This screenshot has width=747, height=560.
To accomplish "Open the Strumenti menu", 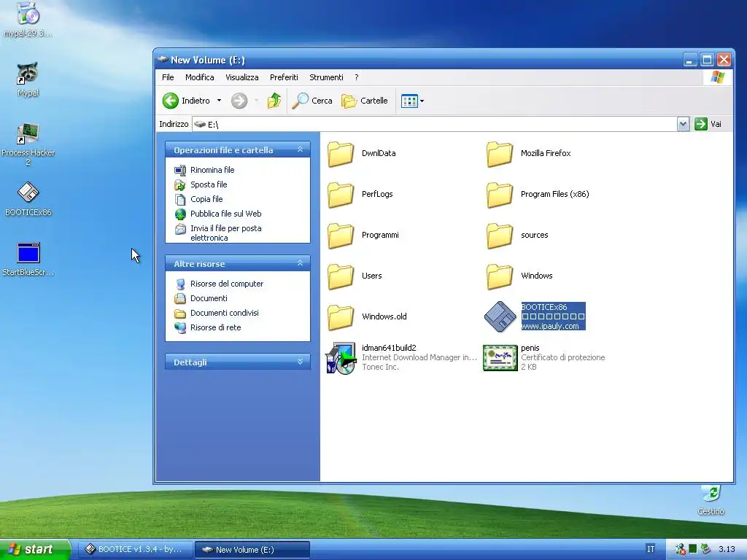I will click(x=326, y=77).
